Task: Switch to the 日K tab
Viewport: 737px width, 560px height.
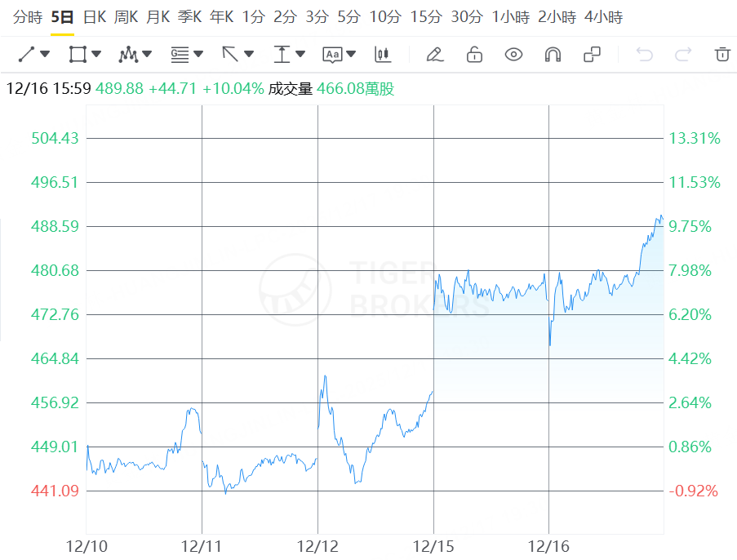Action: pos(95,17)
